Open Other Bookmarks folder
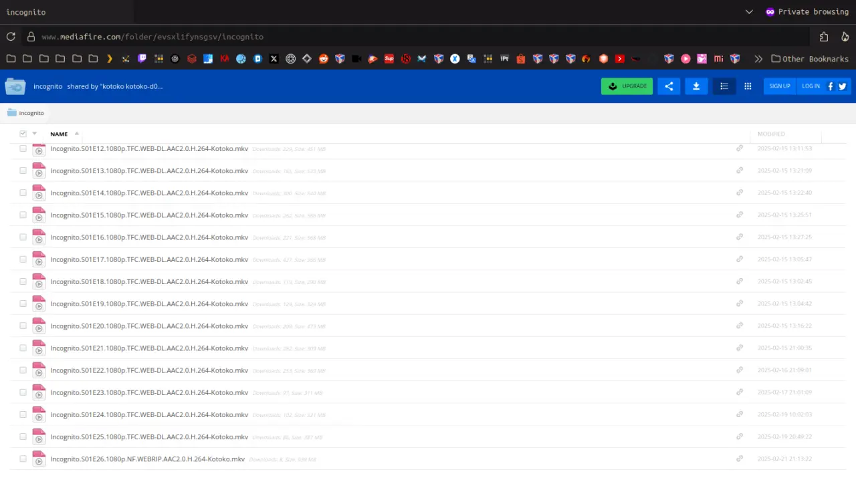This screenshot has height=504, width=856. (810, 59)
